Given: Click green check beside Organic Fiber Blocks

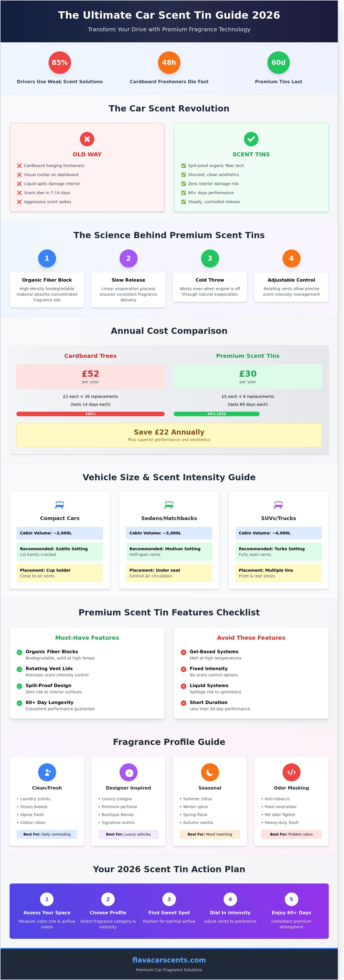Looking at the screenshot, I should (19, 652).
